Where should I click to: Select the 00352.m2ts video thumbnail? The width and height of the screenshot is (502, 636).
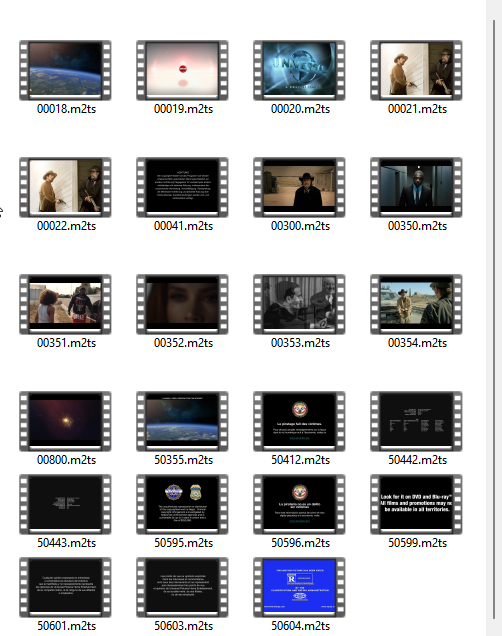tap(182, 305)
